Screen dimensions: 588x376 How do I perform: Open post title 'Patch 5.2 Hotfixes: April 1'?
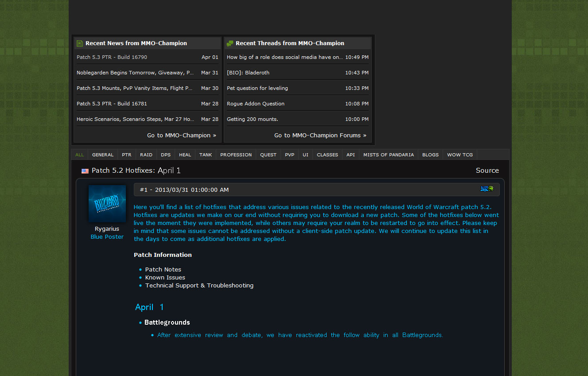[x=136, y=171]
